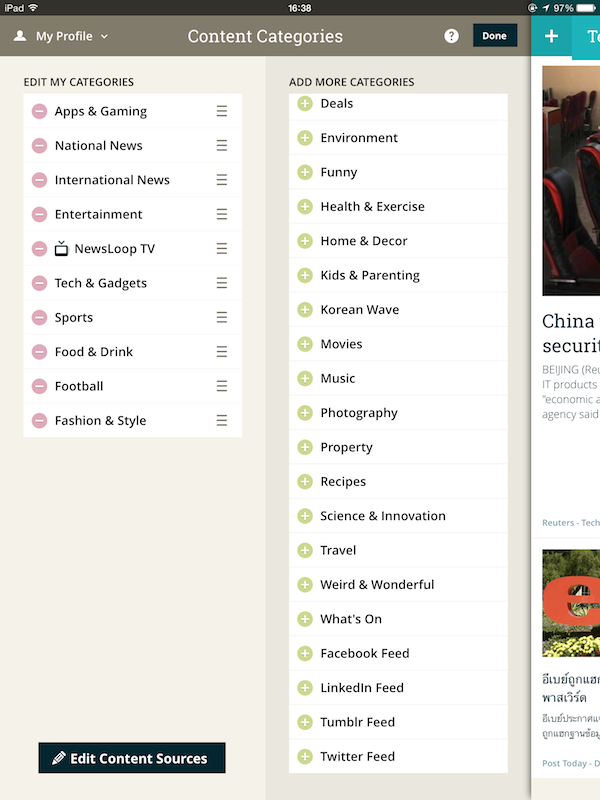
Task: Open the My Profile menu via person icon
Action: pyautogui.click(x=20, y=36)
